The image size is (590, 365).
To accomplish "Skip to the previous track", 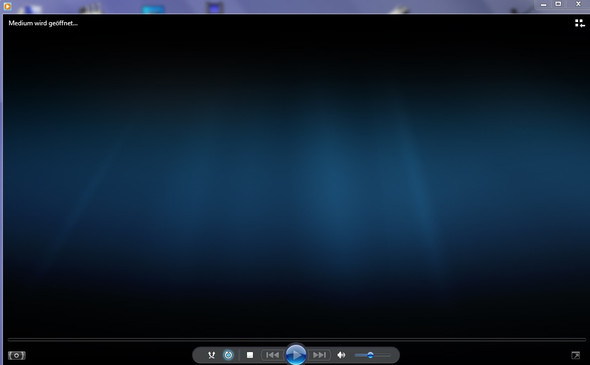I will pos(272,355).
